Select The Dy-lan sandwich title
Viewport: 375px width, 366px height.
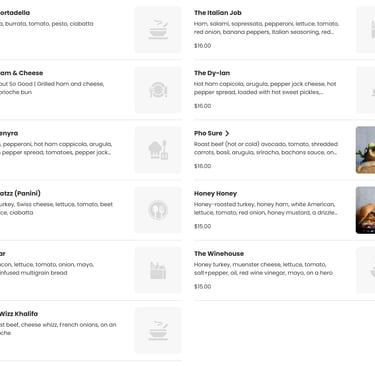click(x=212, y=73)
